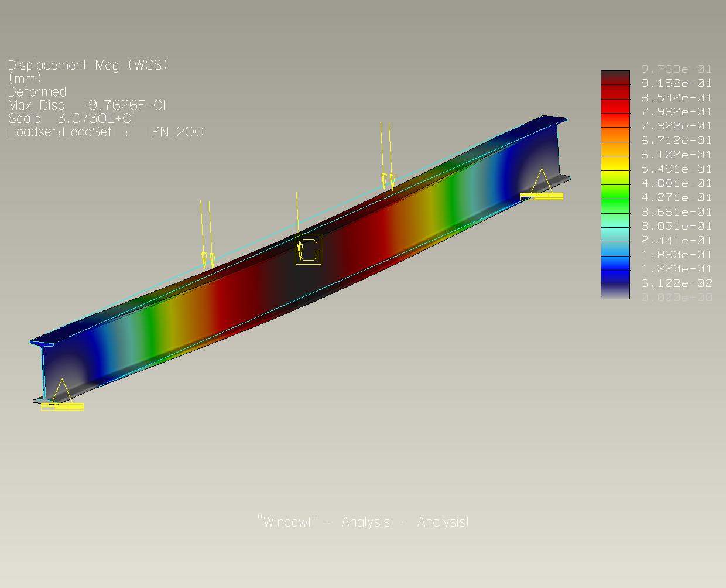726x588 pixels.
Task: Click the legend value 4.881e-01
Action: coord(677,183)
